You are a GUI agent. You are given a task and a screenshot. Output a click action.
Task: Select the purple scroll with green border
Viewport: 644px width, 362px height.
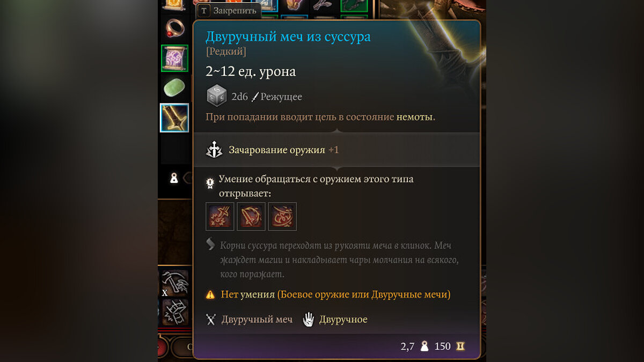(175, 58)
